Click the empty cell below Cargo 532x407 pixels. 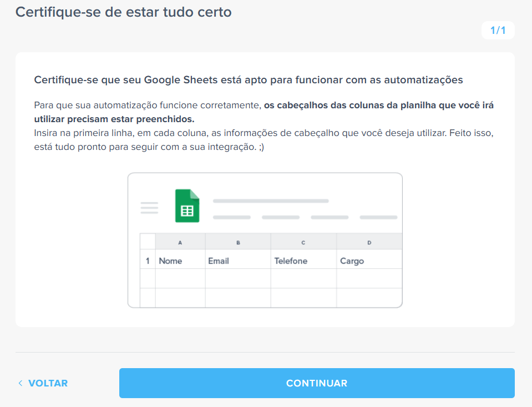369,279
